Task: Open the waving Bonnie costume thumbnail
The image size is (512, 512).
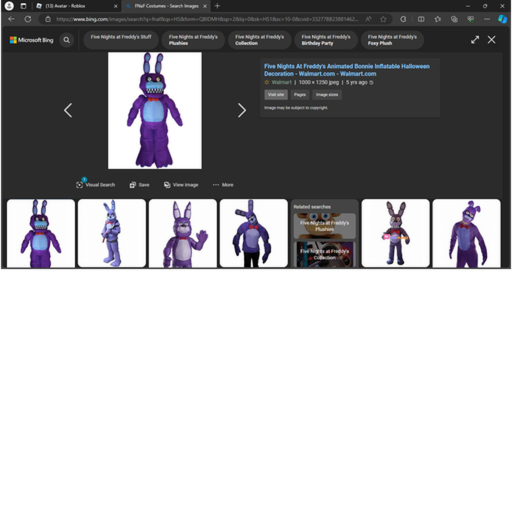Action: (x=183, y=233)
